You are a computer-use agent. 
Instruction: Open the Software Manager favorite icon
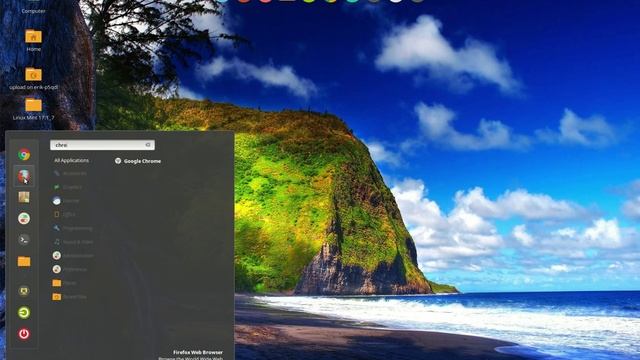24,197
